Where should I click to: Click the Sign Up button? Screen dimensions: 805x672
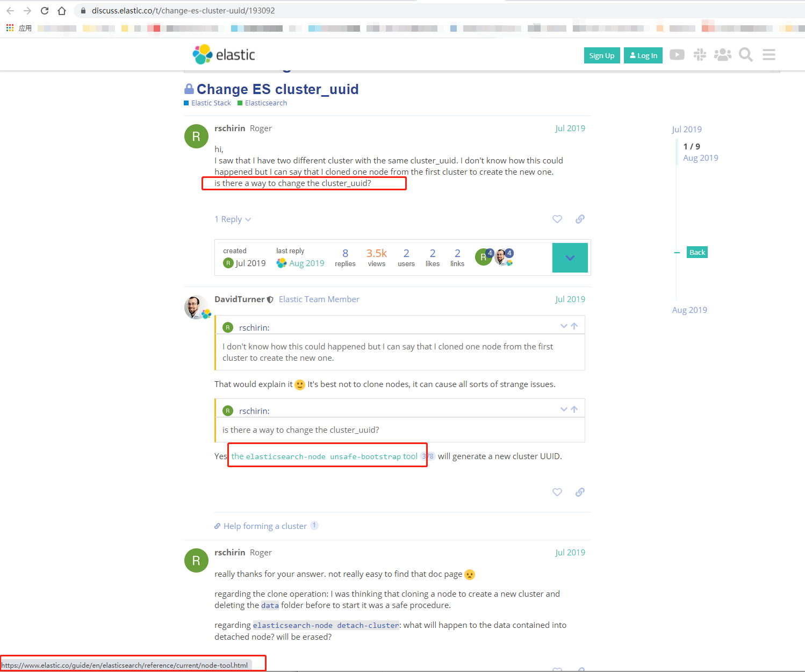602,55
